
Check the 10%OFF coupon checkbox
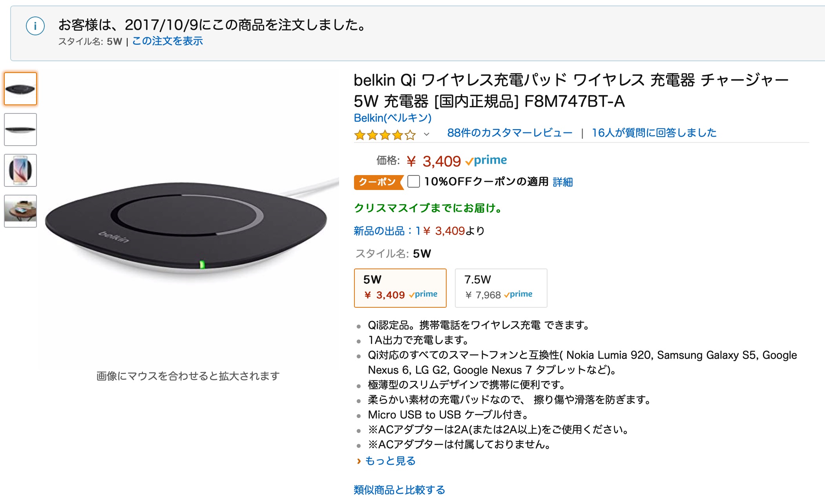click(413, 182)
